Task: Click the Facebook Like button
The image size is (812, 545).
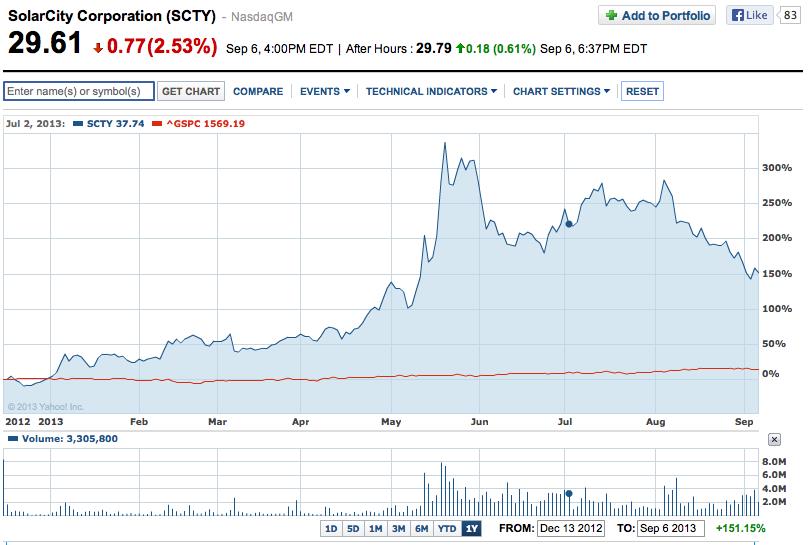Action: 749,15
